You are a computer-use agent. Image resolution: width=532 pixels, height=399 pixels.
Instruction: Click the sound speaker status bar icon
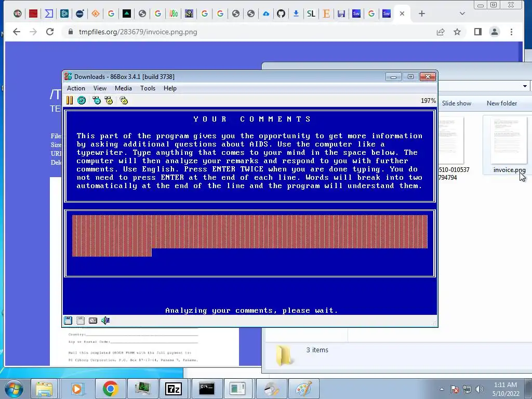tap(105, 320)
